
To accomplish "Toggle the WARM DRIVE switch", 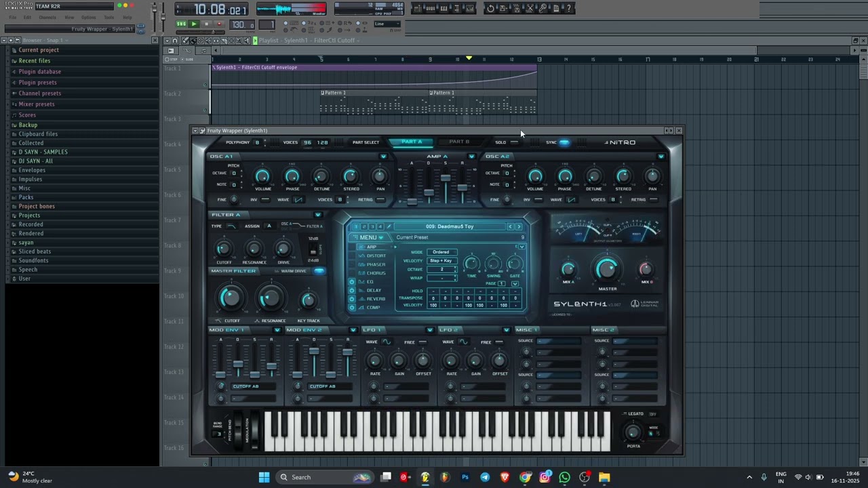I will [319, 271].
